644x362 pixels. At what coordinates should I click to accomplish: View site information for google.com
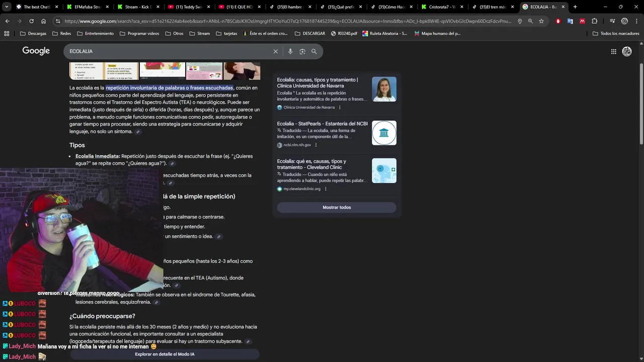[x=58, y=21]
